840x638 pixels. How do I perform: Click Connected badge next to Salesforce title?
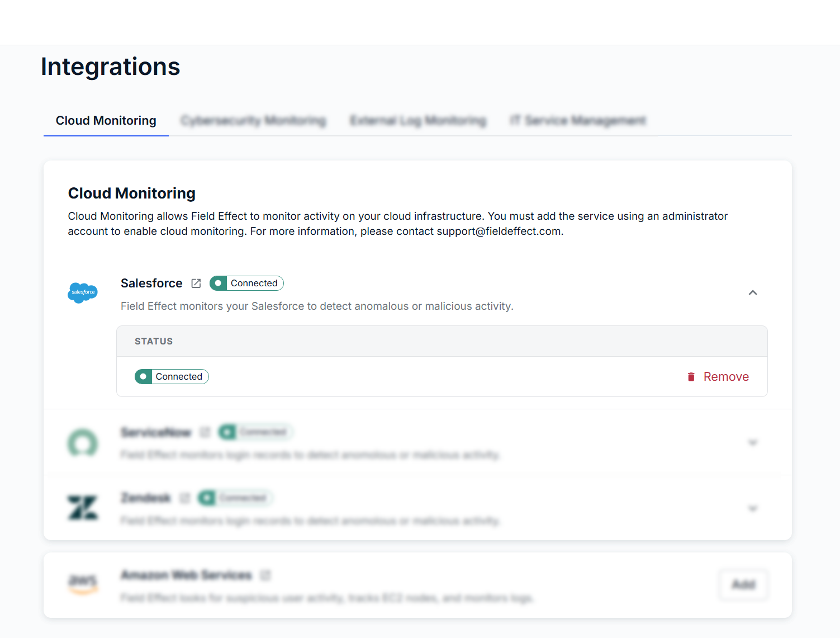pos(246,283)
